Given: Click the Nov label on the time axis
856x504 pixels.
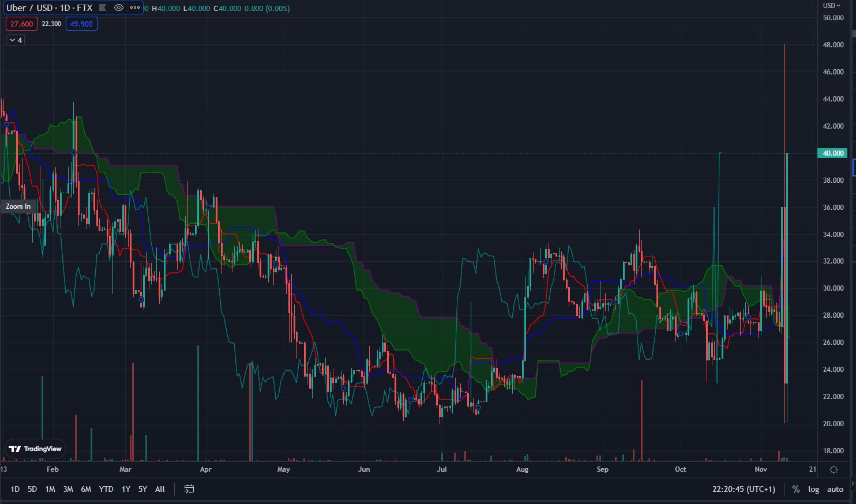Looking at the screenshot, I should 761,469.
